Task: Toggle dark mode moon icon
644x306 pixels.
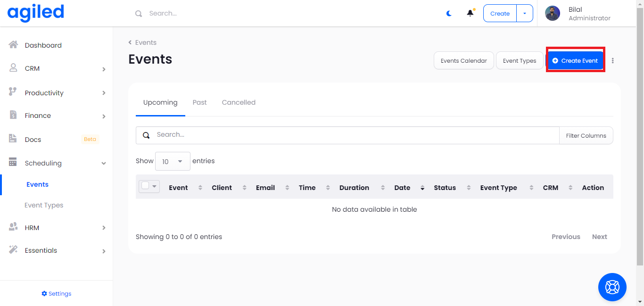Action: coord(449,13)
